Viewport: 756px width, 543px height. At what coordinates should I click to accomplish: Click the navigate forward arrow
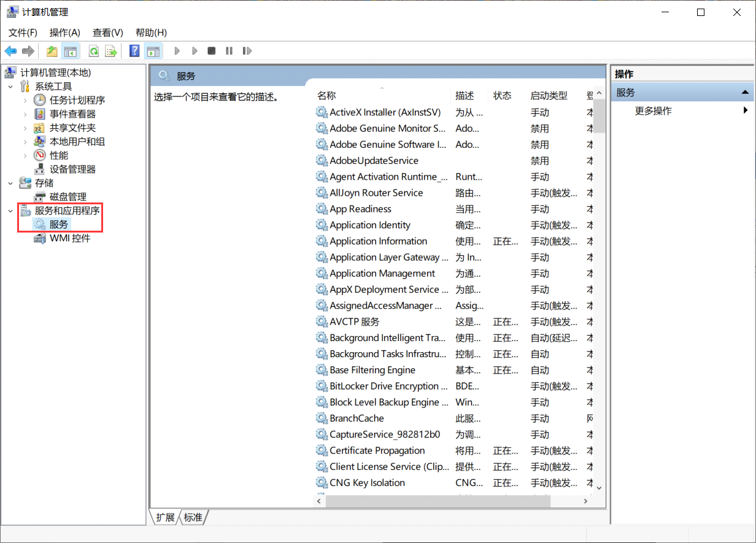pyautogui.click(x=28, y=50)
